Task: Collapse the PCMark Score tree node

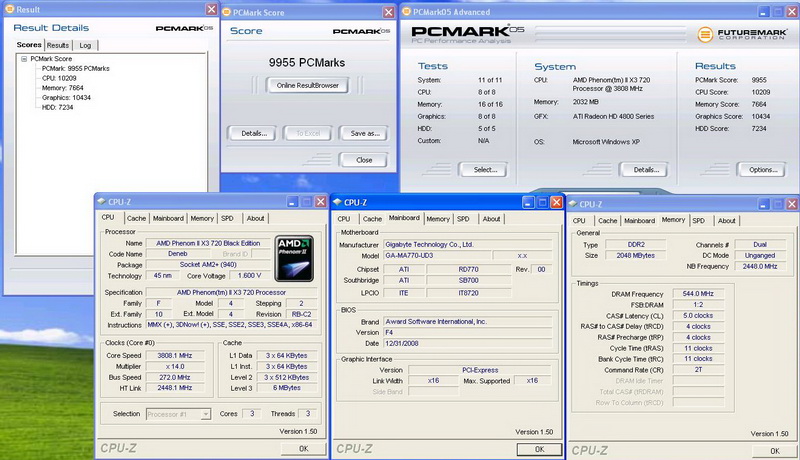Action: pyautogui.click(x=23, y=59)
